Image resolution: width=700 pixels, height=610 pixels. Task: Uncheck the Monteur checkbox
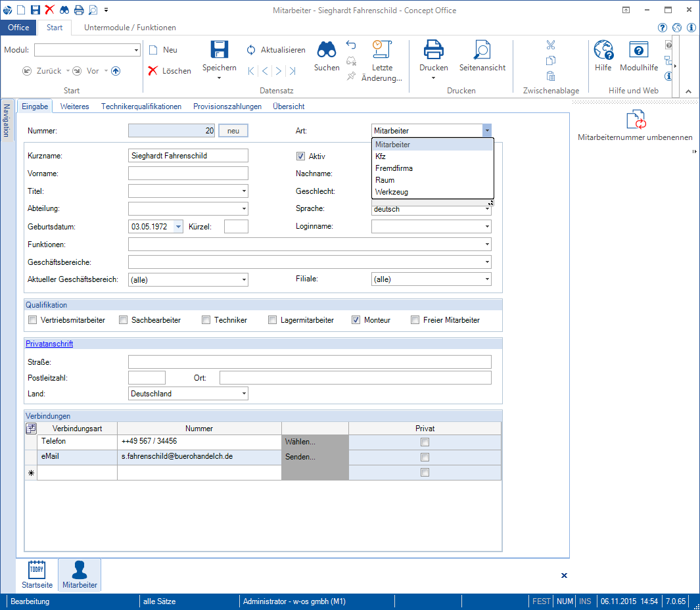[x=356, y=320]
